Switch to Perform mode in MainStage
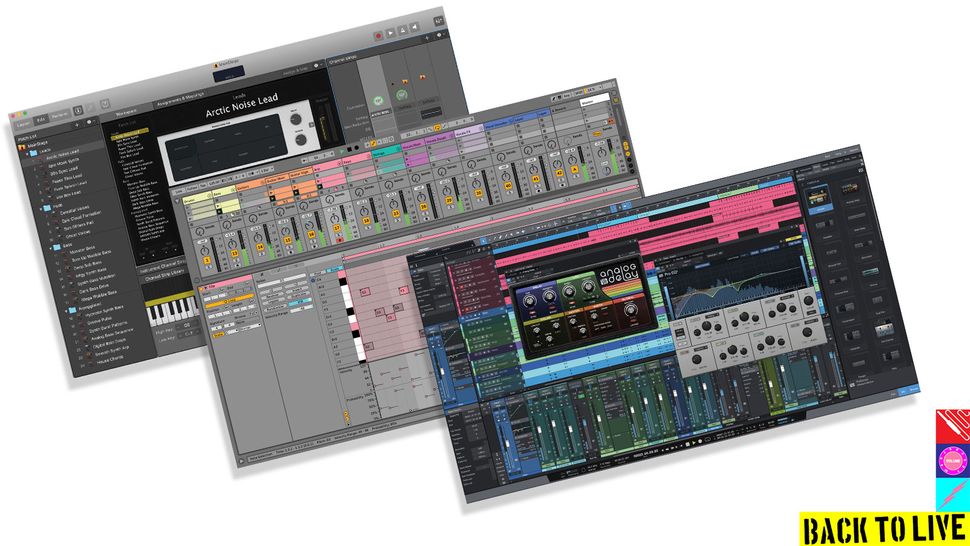The height and width of the screenshot is (546, 970). point(60,115)
